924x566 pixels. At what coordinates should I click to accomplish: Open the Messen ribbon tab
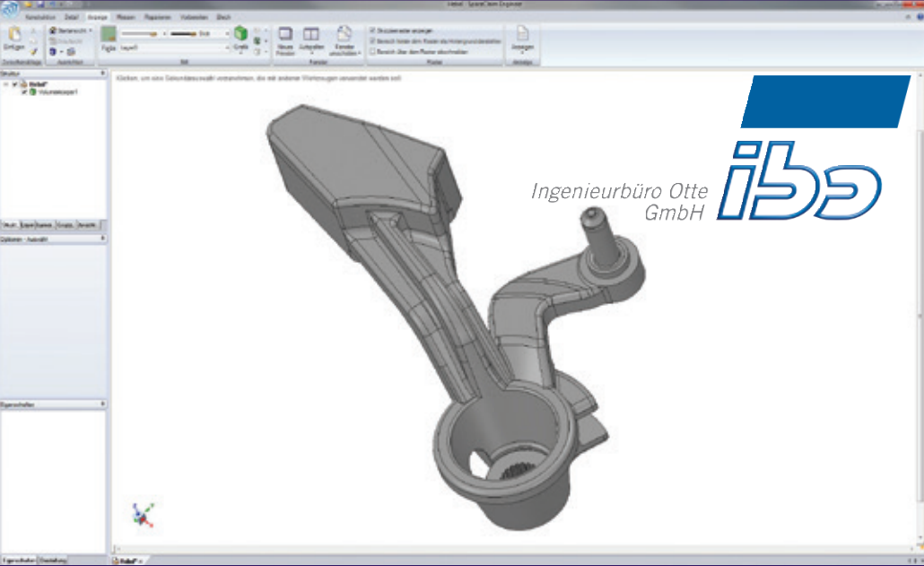[126, 17]
